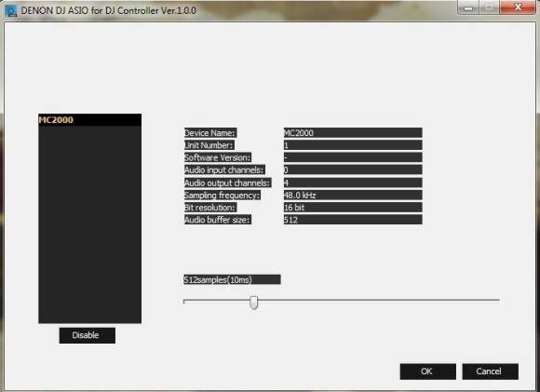Click the 512samples(10ms) readout box
Image resolution: width=540 pixels, height=392 pixels.
pyautogui.click(x=232, y=279)
